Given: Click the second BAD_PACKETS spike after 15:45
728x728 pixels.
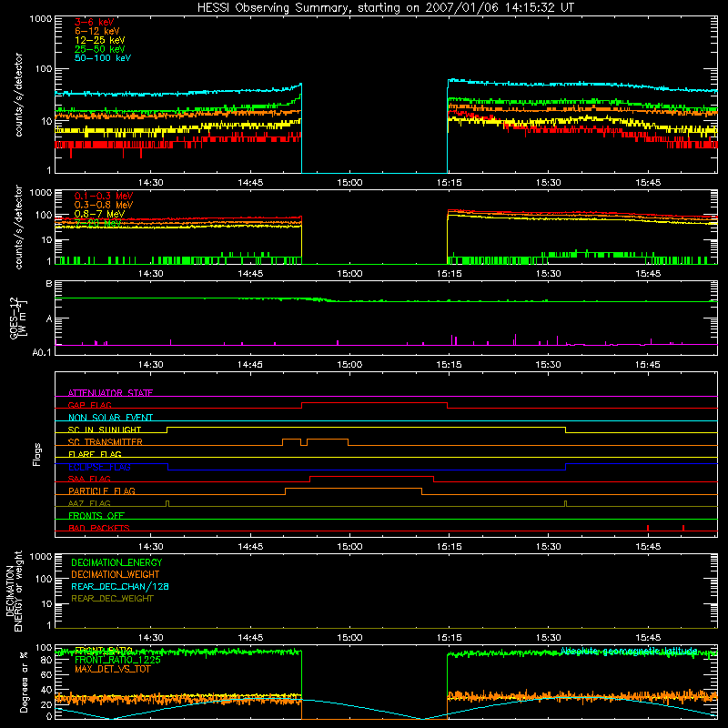Looking at the screenshot, I should pyautogui.click(x=683, y=528).
